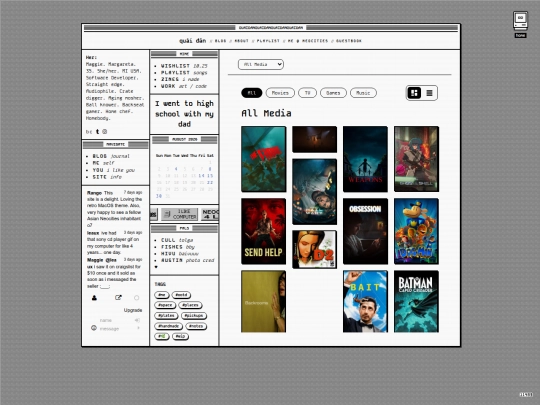Open the 'ME self' navigate link
The image size is (540, 405).
(x=103, y=163)
